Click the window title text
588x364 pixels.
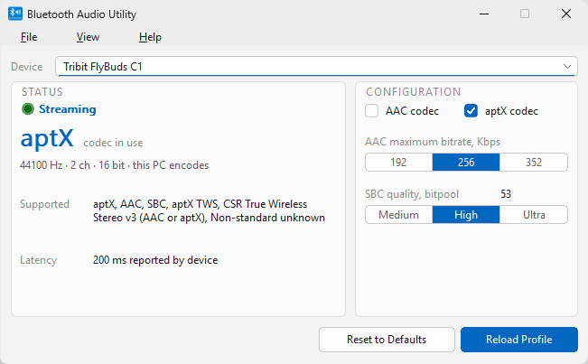pyautogui.click(x=81, y=14)
